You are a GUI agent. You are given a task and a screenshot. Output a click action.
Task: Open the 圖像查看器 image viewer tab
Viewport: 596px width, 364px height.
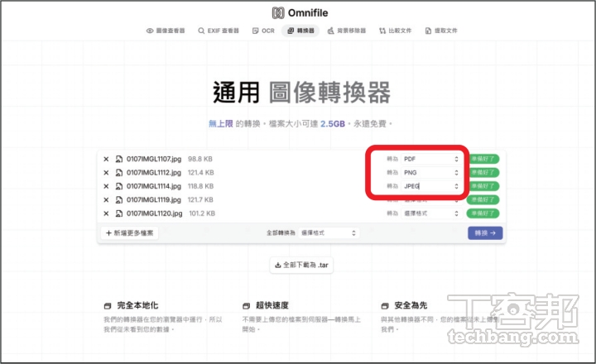166,31
